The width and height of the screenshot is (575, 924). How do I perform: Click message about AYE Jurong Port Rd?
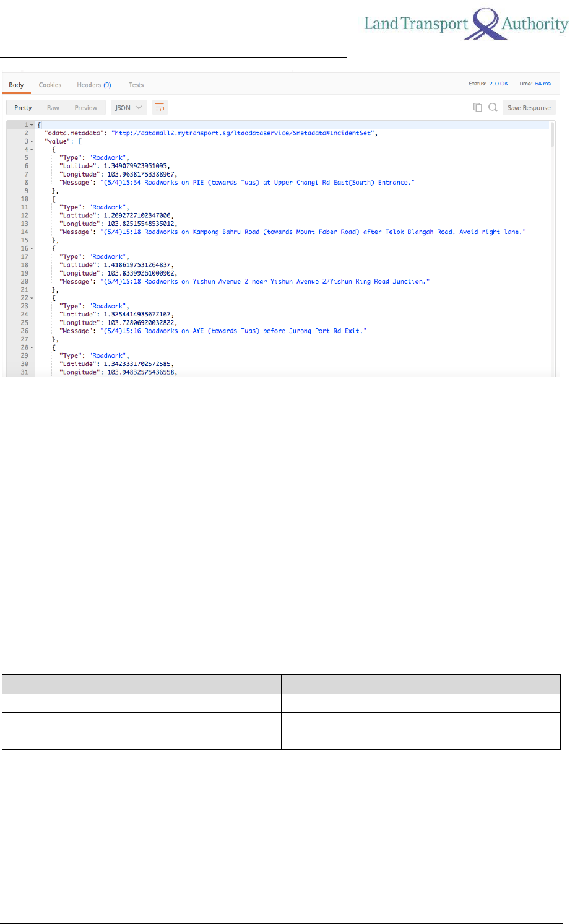tap(233, 331)
